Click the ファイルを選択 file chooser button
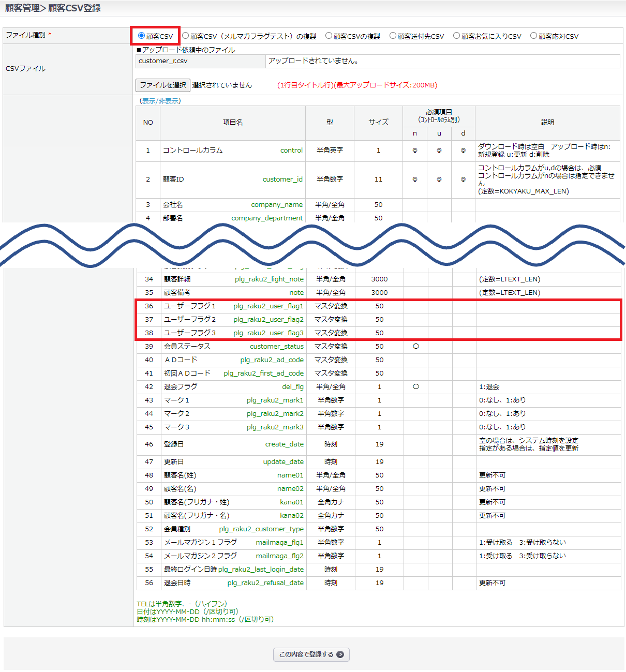This screenshot has width=626, height=672. (162, 85)
